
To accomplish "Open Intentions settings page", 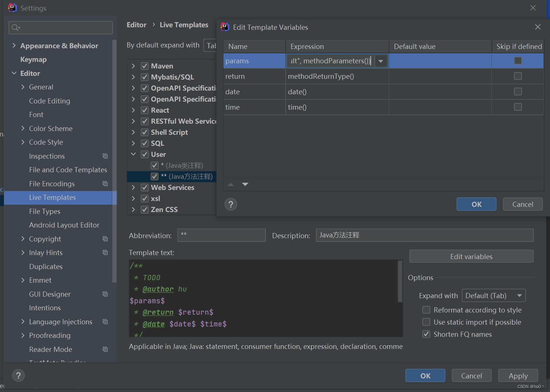I will point(45,308).
